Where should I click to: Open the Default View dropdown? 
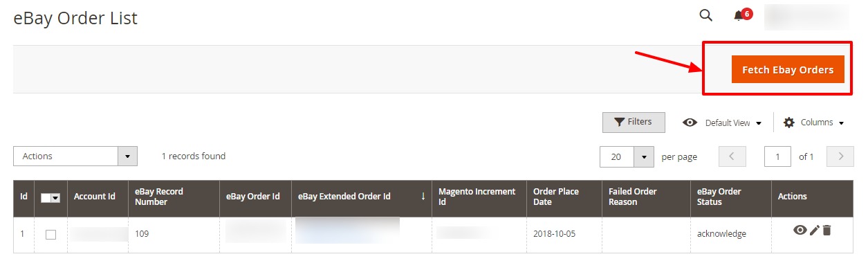722,123
